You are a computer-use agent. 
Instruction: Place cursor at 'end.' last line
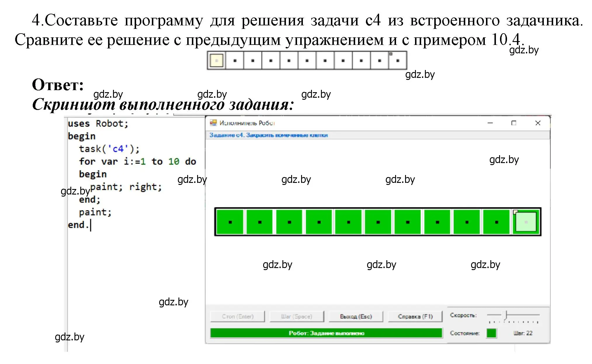point(78,225)
